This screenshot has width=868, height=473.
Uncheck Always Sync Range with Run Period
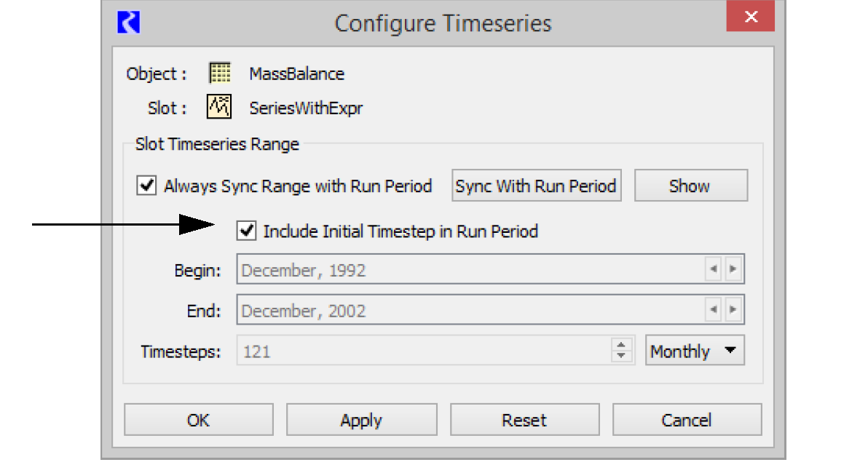click(147, 186)
